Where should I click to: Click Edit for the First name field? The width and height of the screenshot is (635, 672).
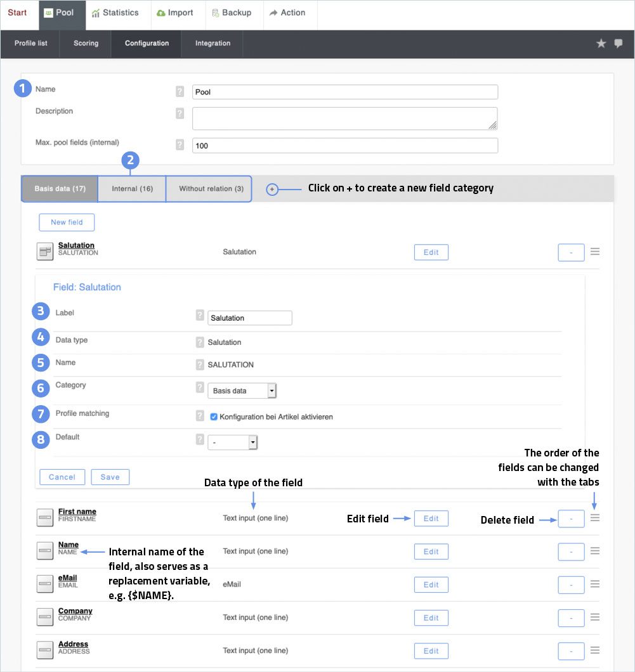pyautogui.click(x=431, y=518)
